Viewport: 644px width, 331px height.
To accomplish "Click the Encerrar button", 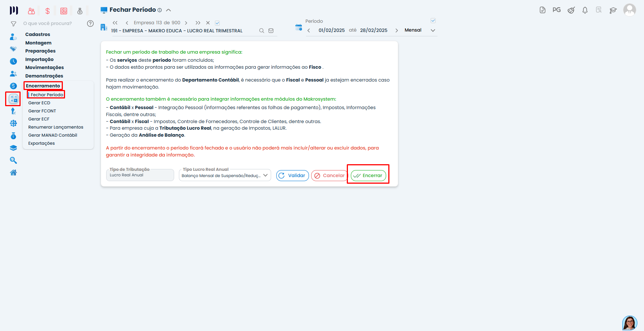I will coord(368,175).
